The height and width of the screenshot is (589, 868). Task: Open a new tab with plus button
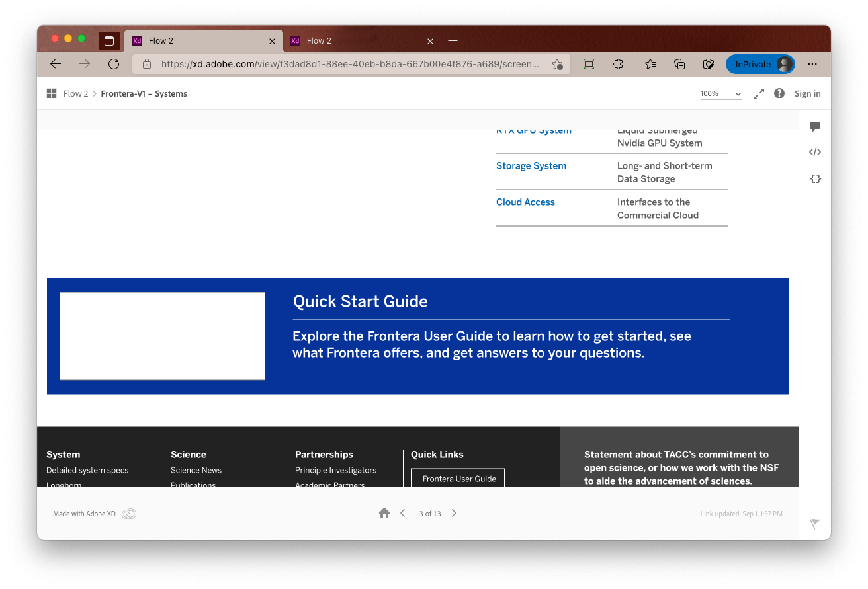[453, 41]
